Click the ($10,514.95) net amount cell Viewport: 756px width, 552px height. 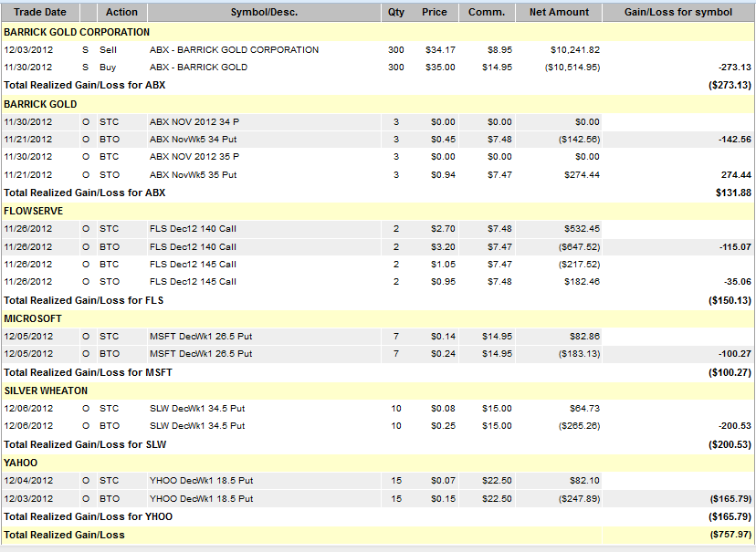572,68
